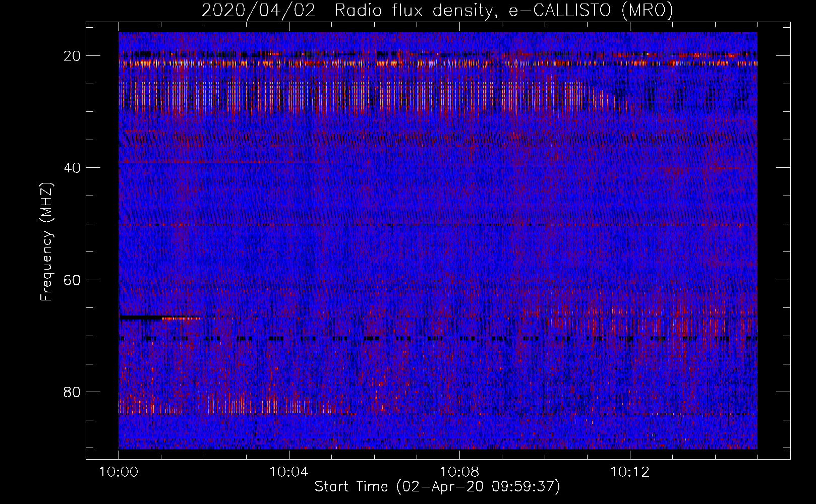Click the "Frequency (MHZ)" axis label

[46, 241]
